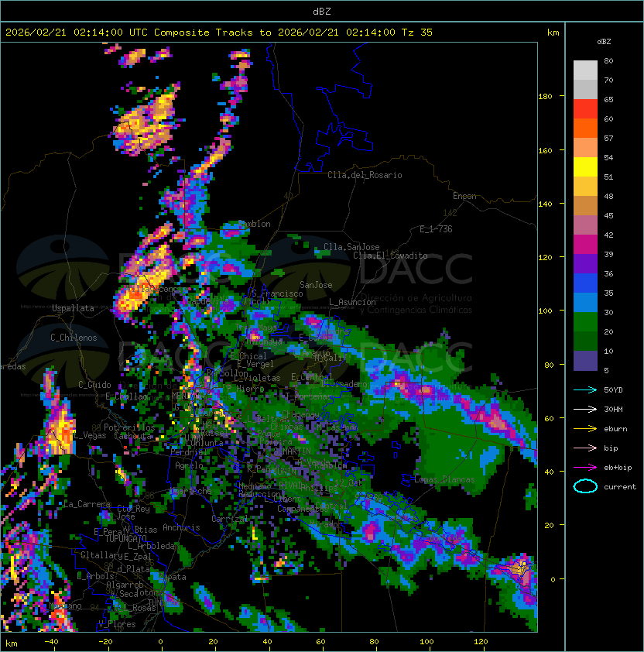
Task: Click the 'Uspallata' map label
Action: click(73, 308)
